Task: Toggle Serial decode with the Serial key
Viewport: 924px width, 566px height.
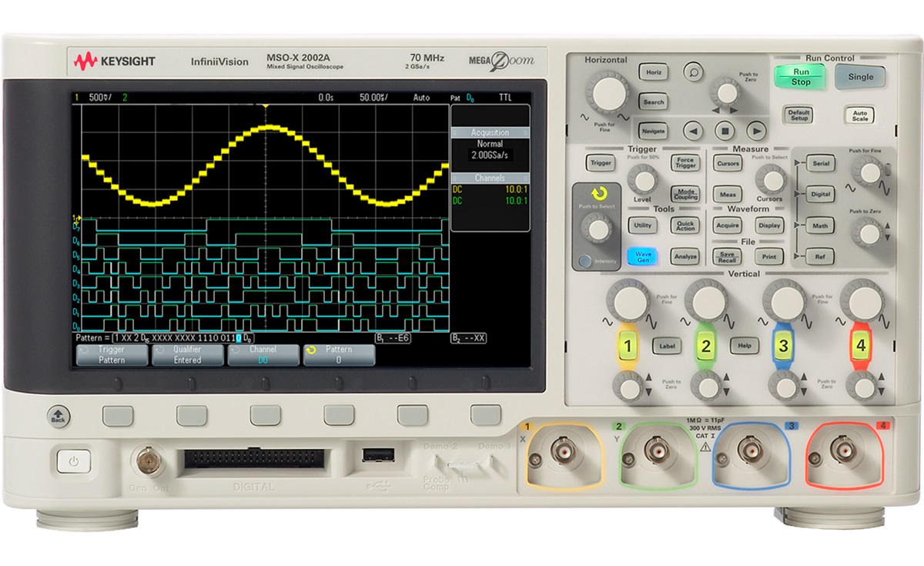Action: 822,163
